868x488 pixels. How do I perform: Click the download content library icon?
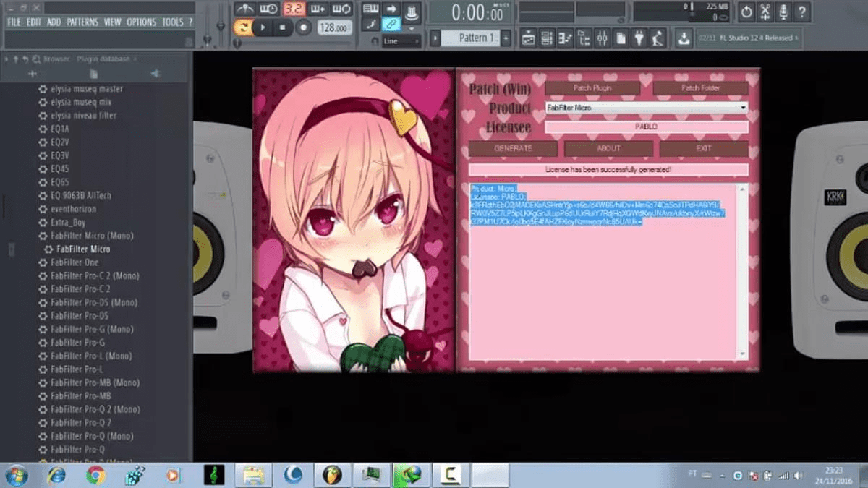683,38
